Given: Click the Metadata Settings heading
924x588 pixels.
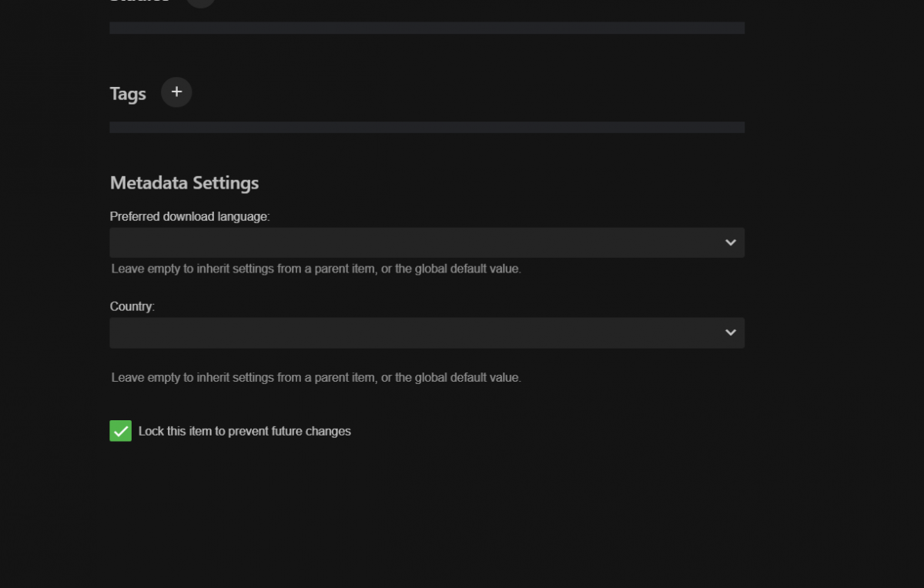Looking at the screenshot, I should click(184, 183).
